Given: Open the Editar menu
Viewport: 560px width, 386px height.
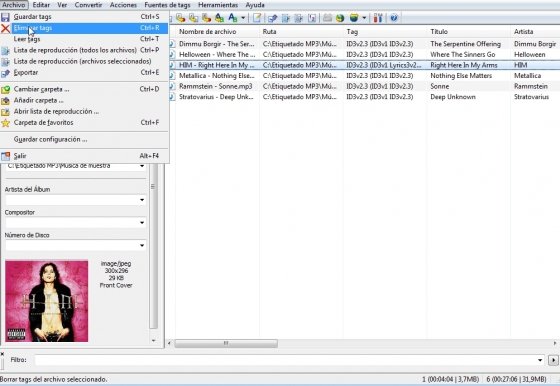Looking at the screenshot, I should [x=41, y=5].
